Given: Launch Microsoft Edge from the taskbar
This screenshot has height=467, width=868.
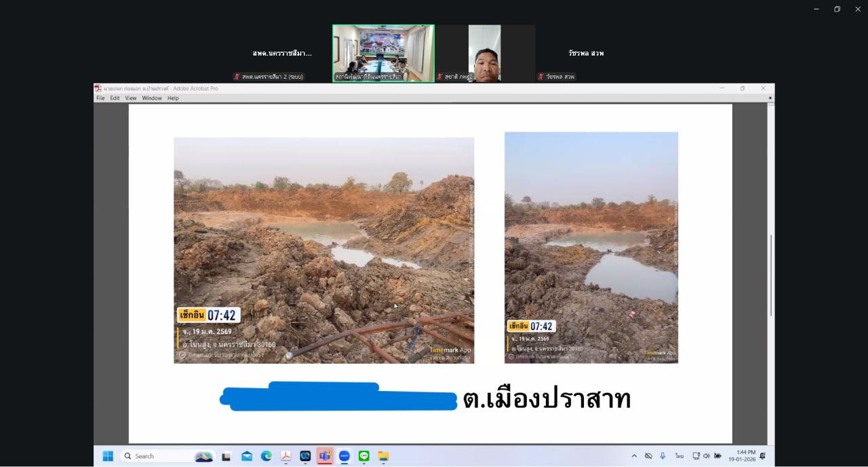Looking at the screenshot, I should (x=266, y=456).
